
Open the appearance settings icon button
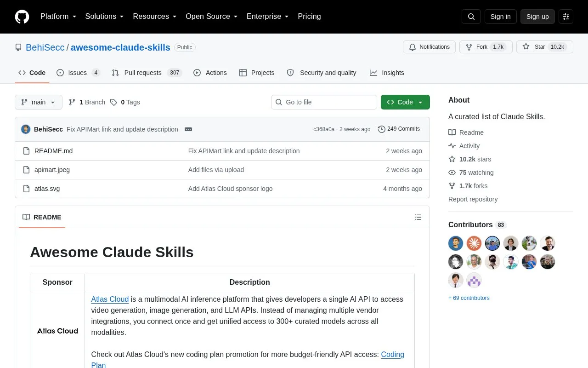coord(566,17)
